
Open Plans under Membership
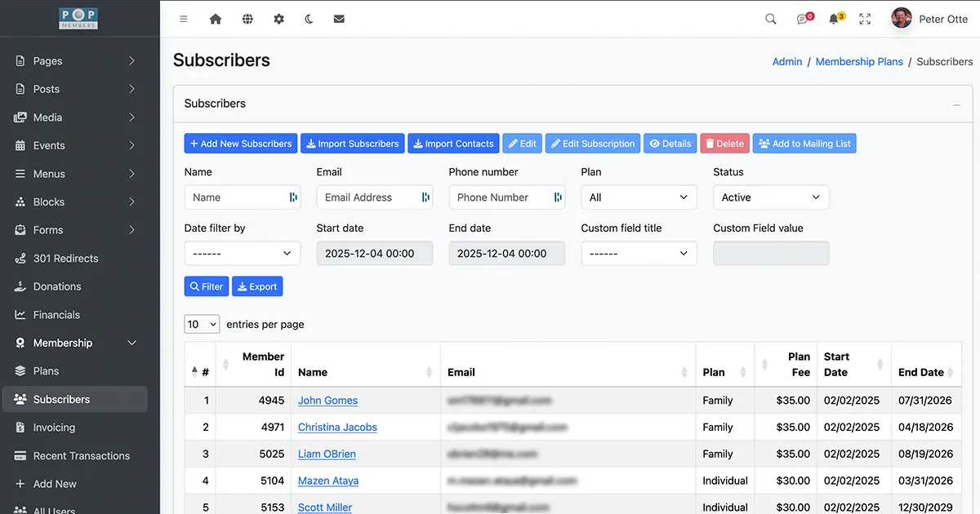click(73, 371)
